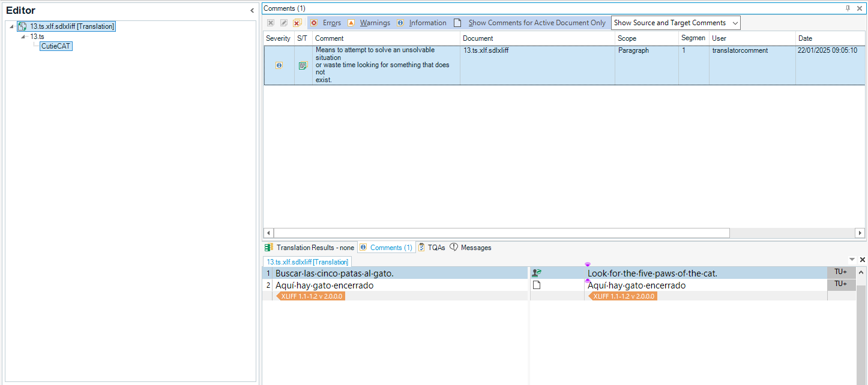
Task: Select the CutieCAT tree item
Action: click(56, 46)
